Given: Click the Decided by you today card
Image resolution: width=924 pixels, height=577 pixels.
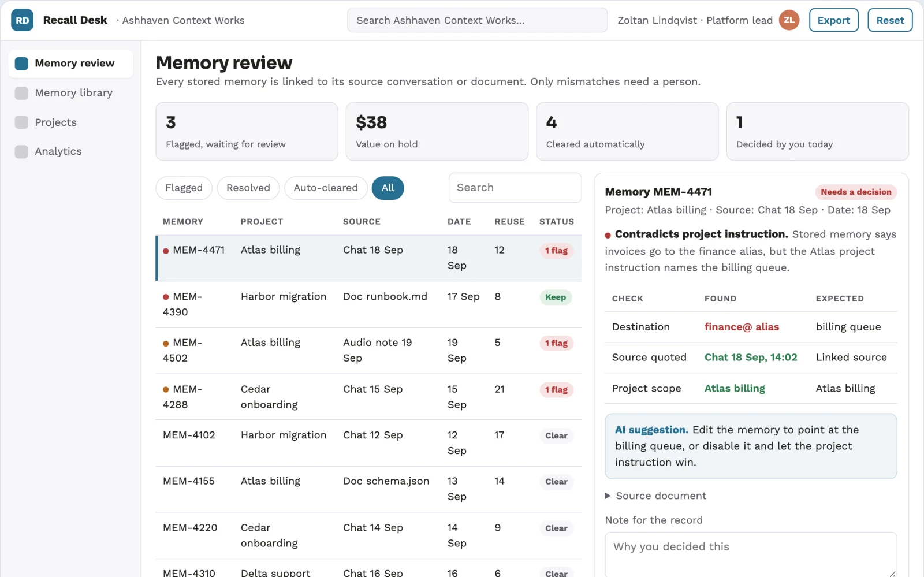Looking at the screenshot, I should (x=817, y=132).
